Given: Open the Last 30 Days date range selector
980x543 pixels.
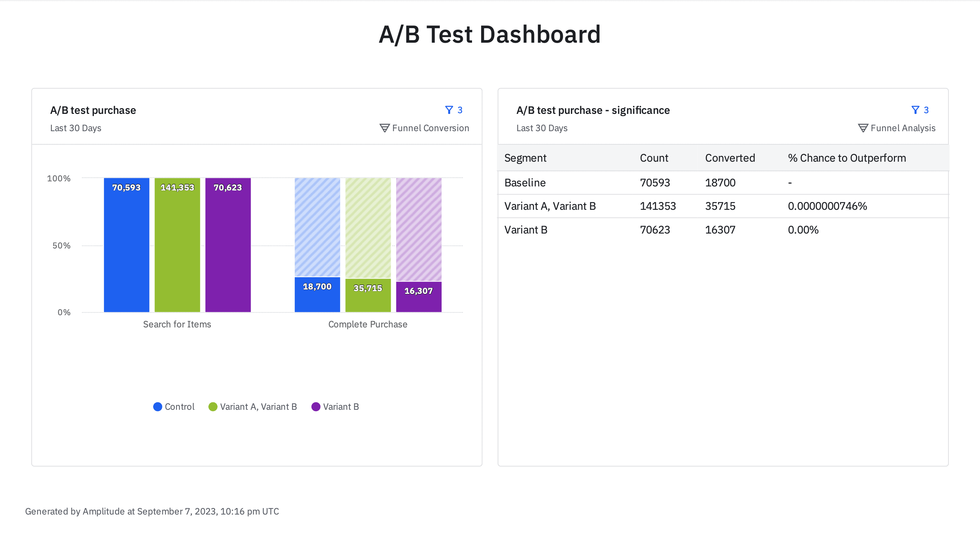Looking at the screenshot, I should coord(75,128).
